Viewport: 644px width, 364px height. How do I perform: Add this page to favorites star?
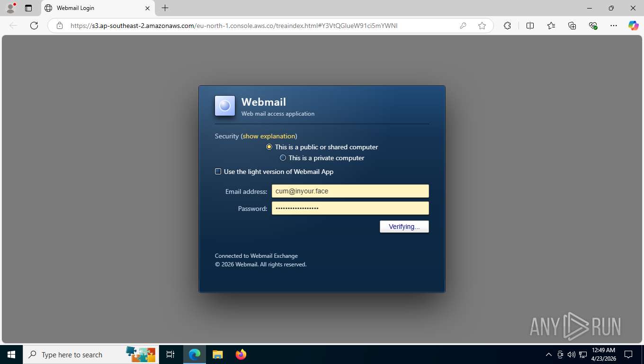(482, 26)
